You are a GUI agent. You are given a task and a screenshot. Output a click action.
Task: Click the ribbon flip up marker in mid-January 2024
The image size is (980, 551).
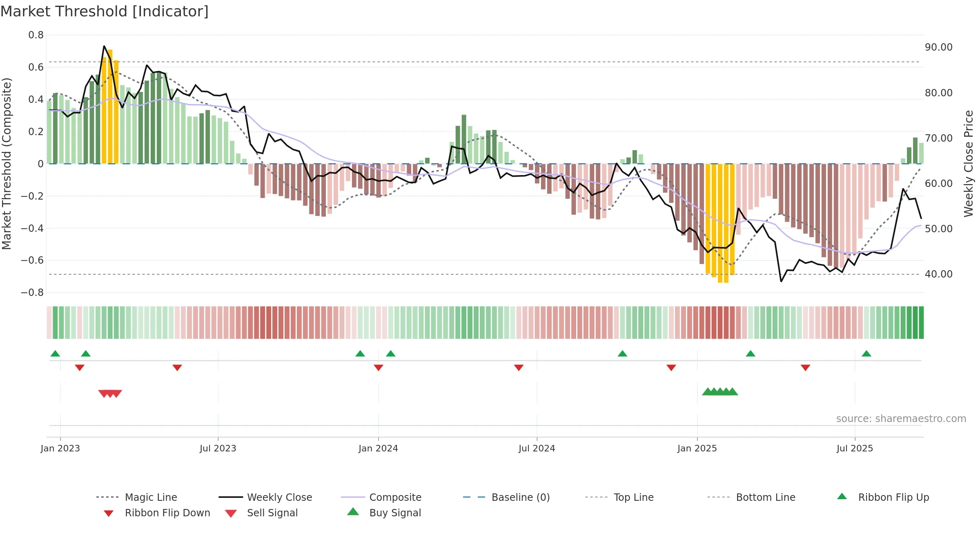pos(391,353)
